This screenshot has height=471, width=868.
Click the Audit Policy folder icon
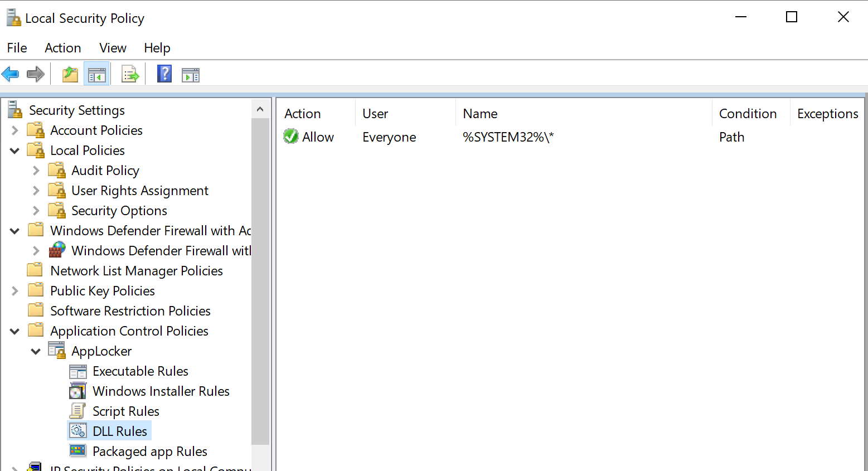57,171
